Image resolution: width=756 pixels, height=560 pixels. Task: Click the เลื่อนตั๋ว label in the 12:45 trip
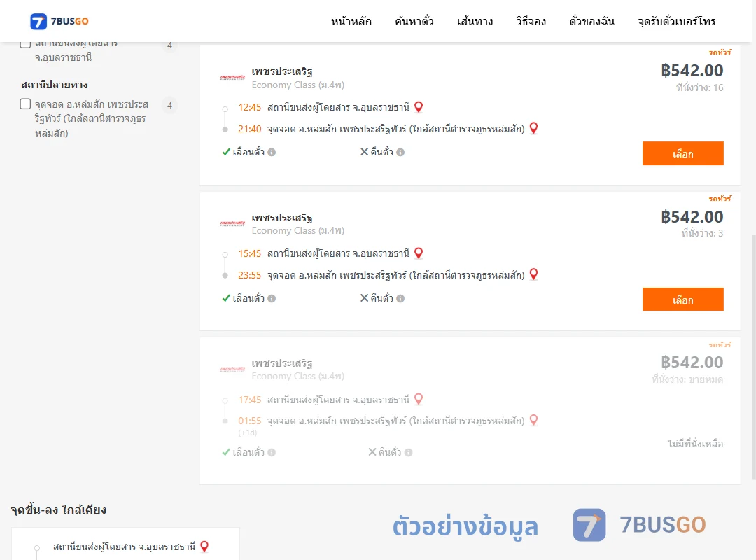(x=248, y=152)
